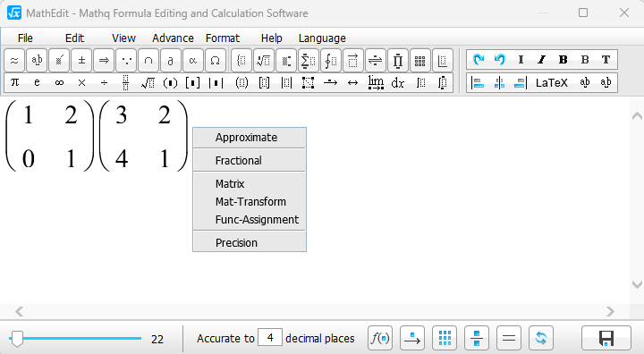This screenshot has width=644, height=354.
Task: Choose Approximate from the context menu
Action: 250,138
